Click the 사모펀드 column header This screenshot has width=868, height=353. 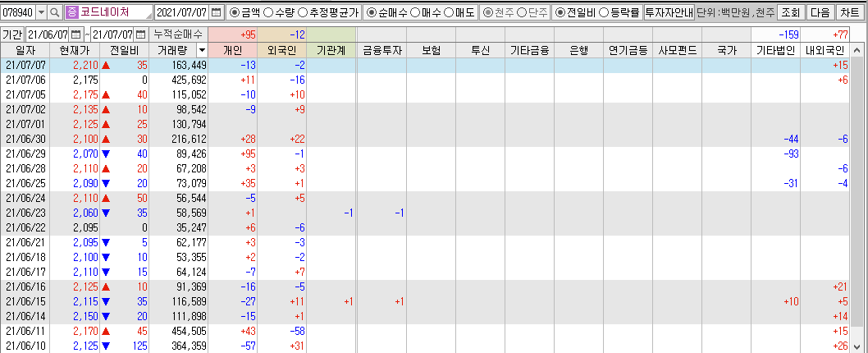(677, 51)
